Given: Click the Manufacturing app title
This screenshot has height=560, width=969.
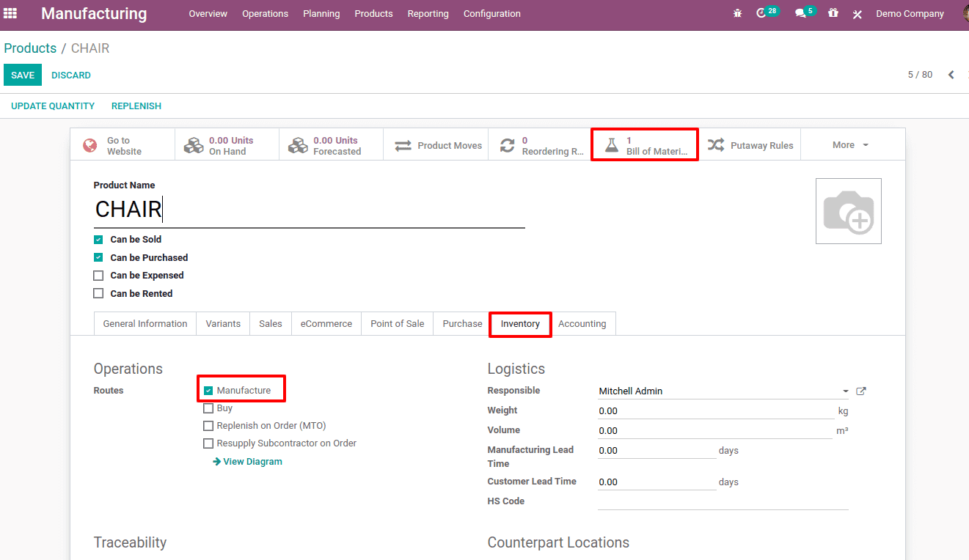Looking at the screenshot, I should pos(94,14).
